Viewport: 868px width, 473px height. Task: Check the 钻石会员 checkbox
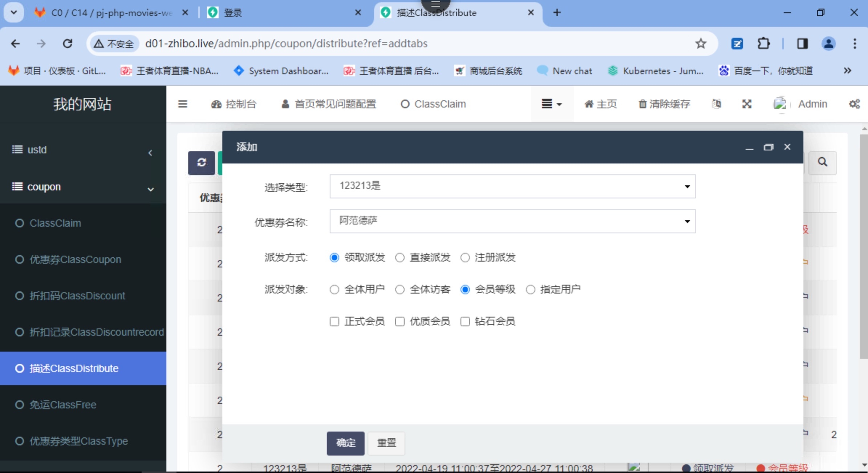pos(465,322)
